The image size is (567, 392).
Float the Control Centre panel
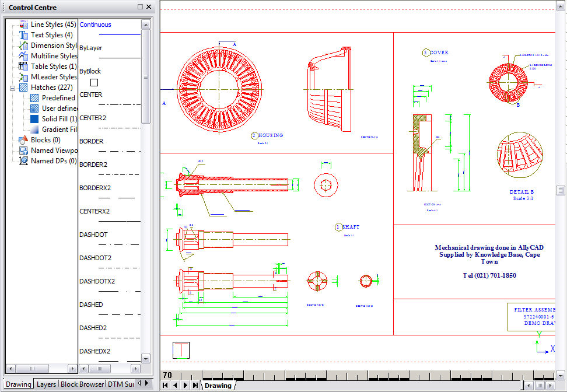(x=140, y=7)
